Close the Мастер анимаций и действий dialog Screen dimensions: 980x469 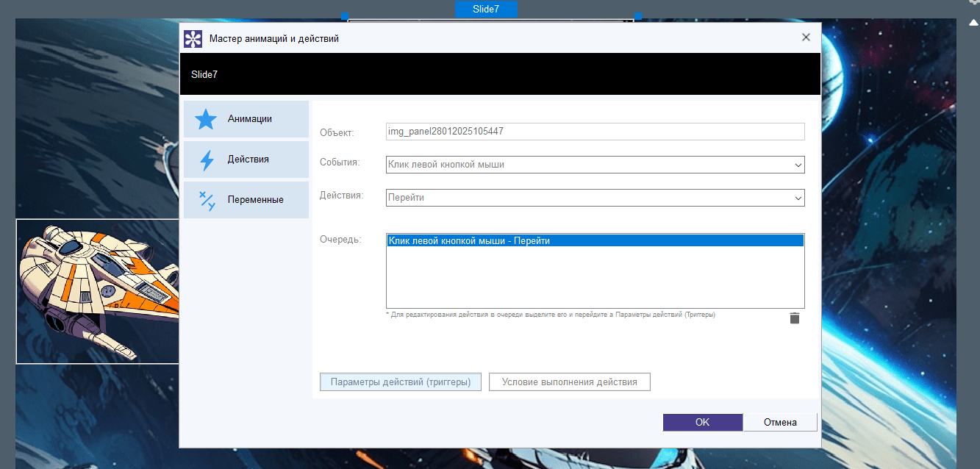pyautogui.click(x=806, y=37)
